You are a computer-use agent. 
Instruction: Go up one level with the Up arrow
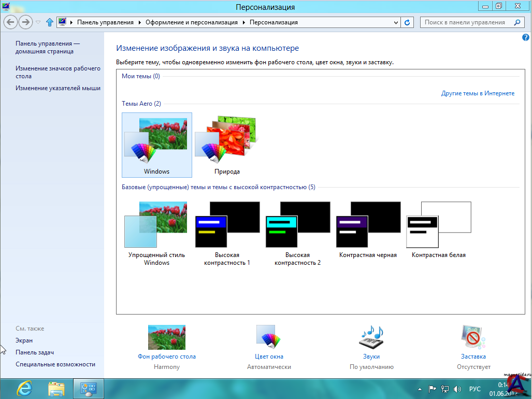click(50, 22)
